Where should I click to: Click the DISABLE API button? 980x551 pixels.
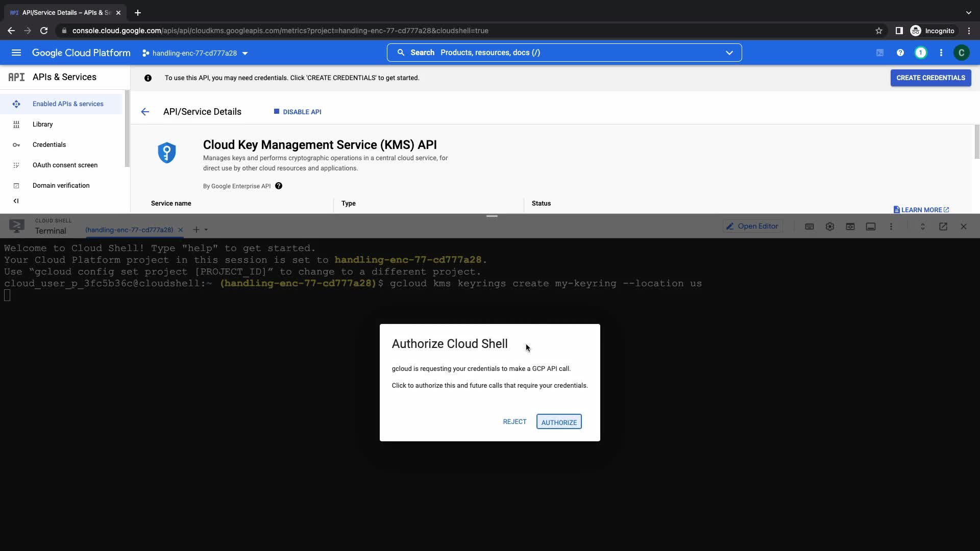297,112
